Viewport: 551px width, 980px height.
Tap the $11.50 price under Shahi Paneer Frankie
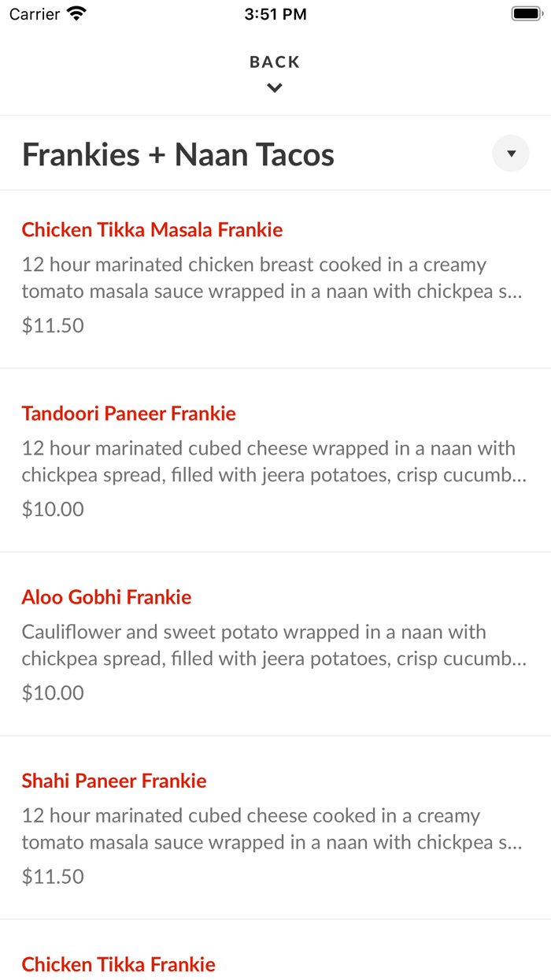pos(52,876)
